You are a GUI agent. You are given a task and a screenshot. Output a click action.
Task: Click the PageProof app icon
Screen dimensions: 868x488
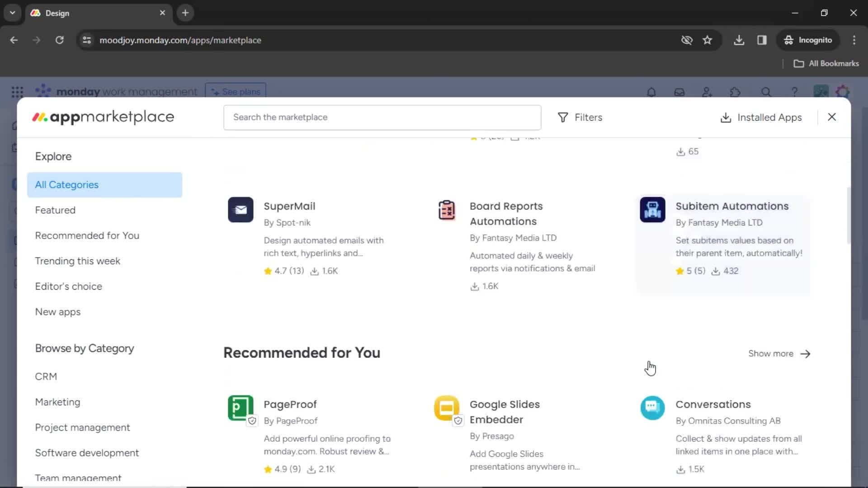[x=241, y=408]
